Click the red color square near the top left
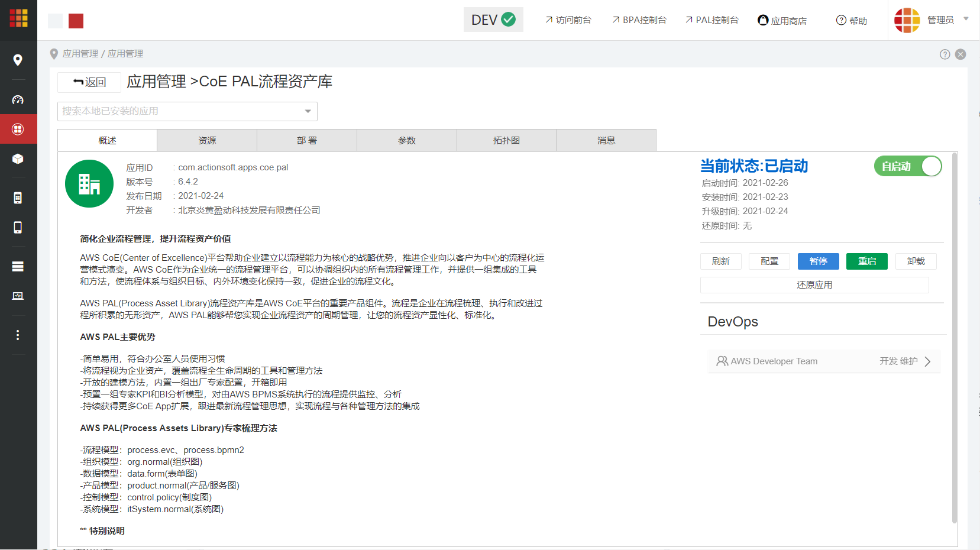Screen dimensions: 980x550 point(76,21)
